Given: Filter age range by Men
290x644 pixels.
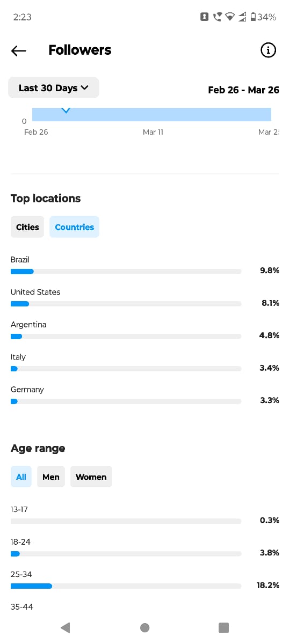Looking at the screenshot, I should [x=51, y=477].
